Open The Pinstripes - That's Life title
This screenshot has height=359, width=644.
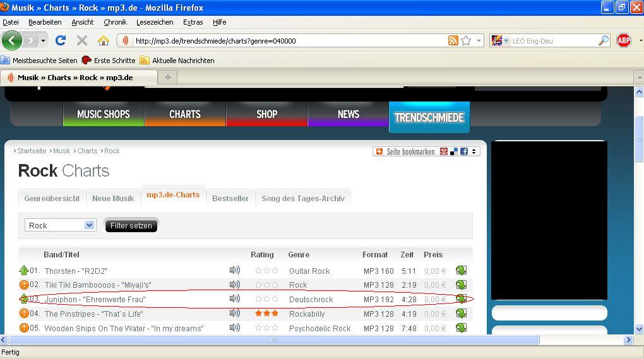click(93, 314)
